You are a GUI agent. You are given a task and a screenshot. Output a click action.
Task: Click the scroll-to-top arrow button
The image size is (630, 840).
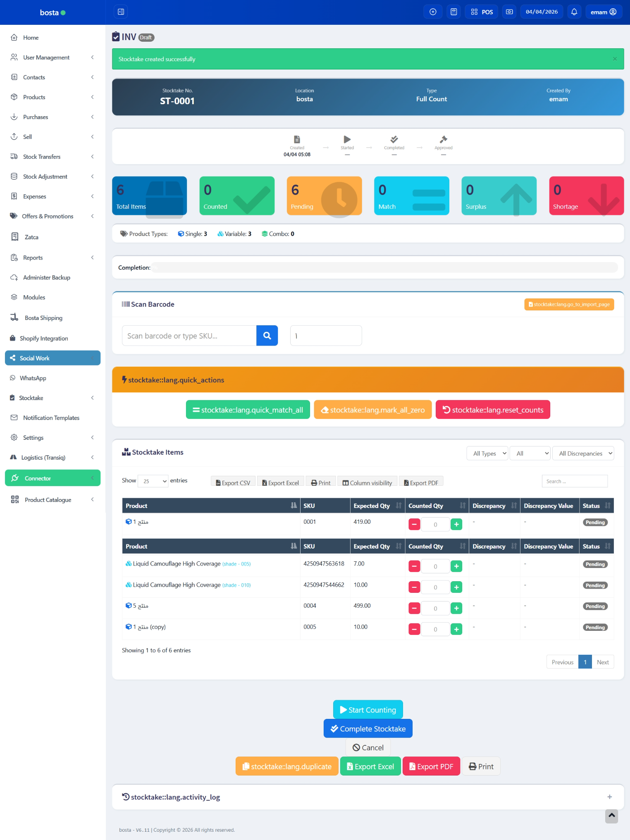tap(611, 816)
